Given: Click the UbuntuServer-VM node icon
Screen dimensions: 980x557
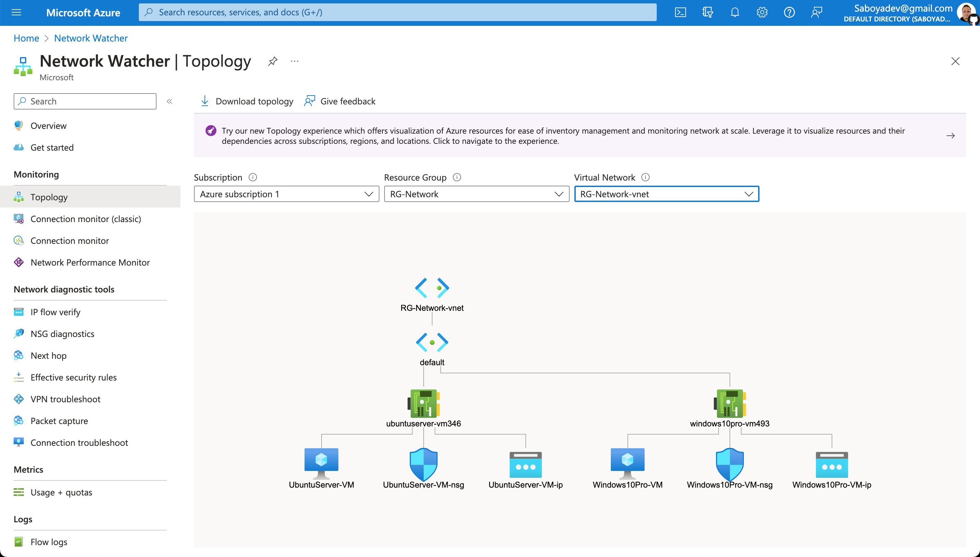Looking at the screenshot, I should coord(321,463).
